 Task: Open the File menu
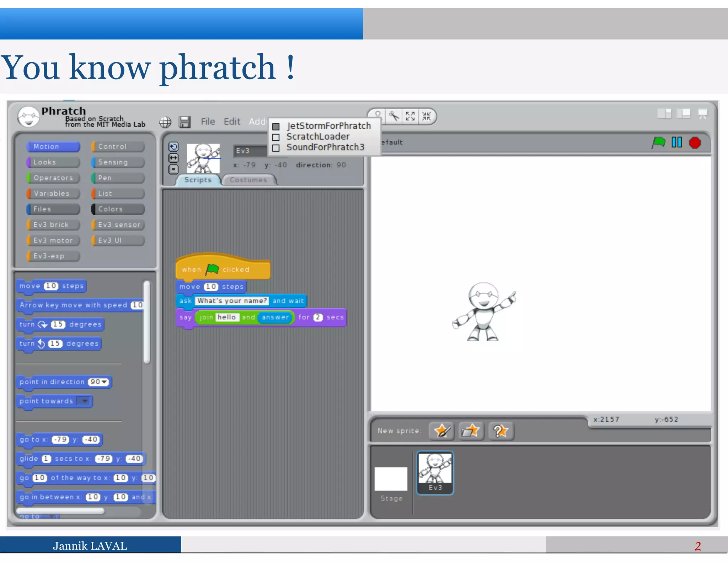[208, 121]
